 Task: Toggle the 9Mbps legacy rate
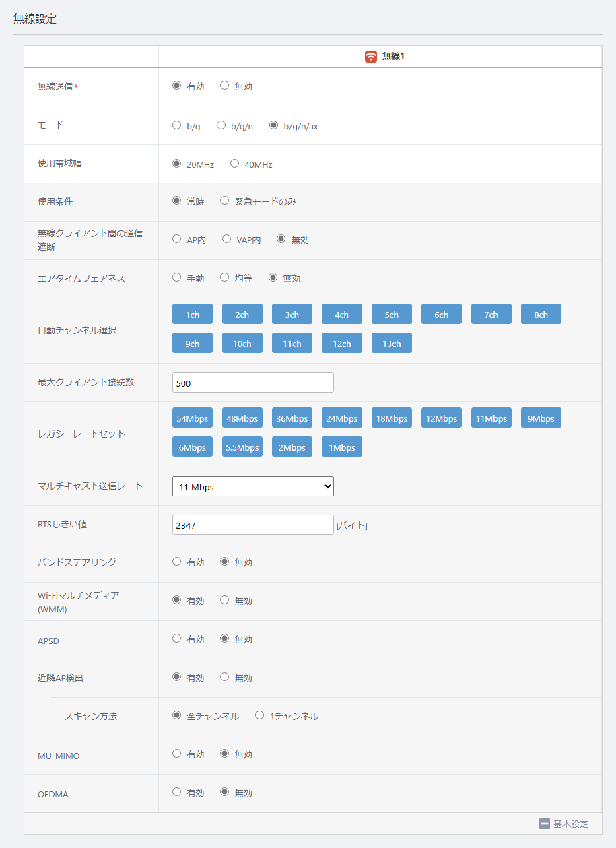[x=541, y=418]
